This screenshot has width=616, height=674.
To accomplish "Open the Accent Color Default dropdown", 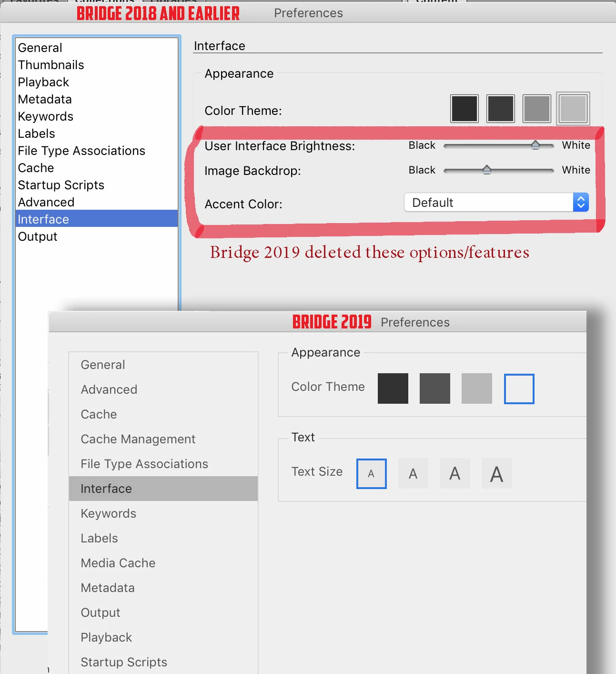I will click(x=496, y=202).
